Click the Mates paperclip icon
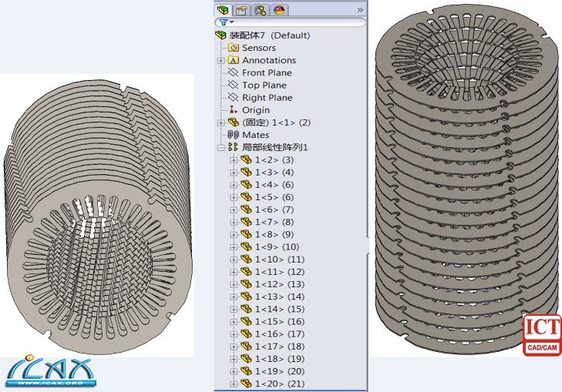 [234, 135]
